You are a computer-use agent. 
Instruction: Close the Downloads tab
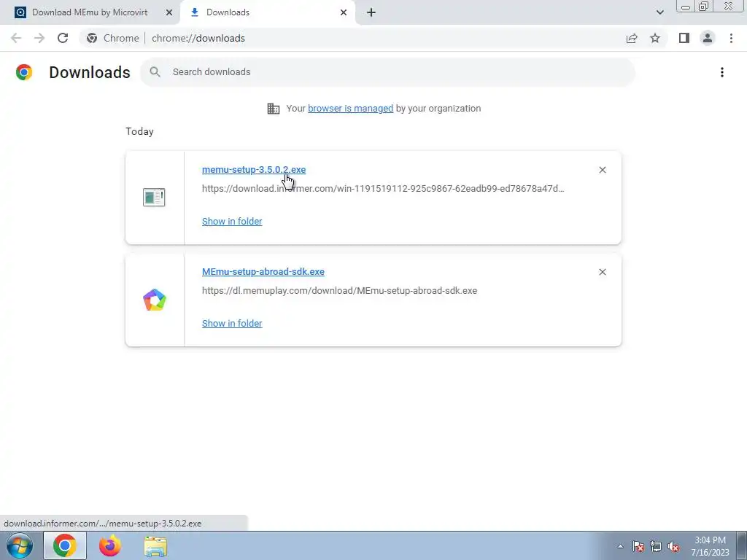click(x=344, y=12)
